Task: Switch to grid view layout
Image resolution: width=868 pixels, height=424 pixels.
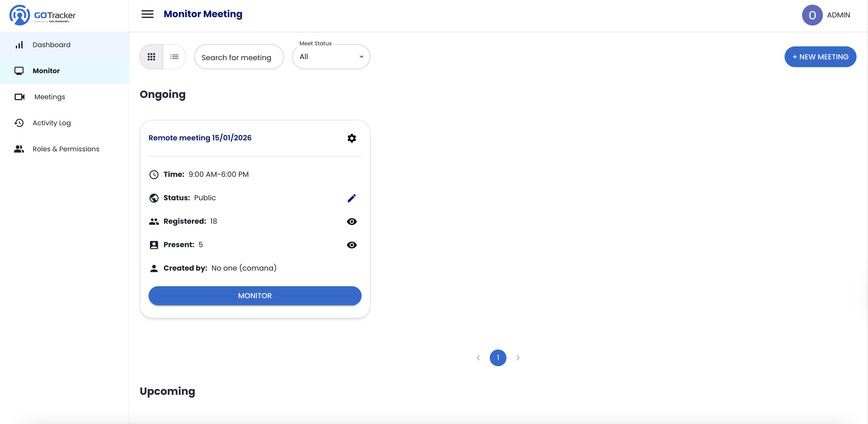Action: click(151, 57)
